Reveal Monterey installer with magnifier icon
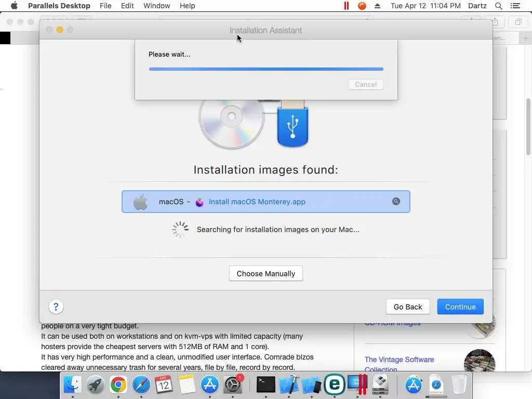The width and height of the screenshot is (532, 399). pyautogui.click(x=396, y=202)
